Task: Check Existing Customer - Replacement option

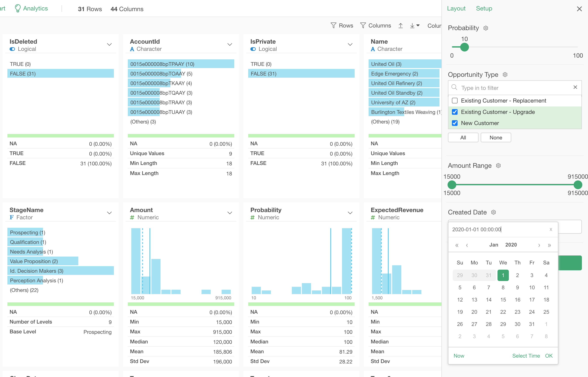Action: tap(455, 101)
